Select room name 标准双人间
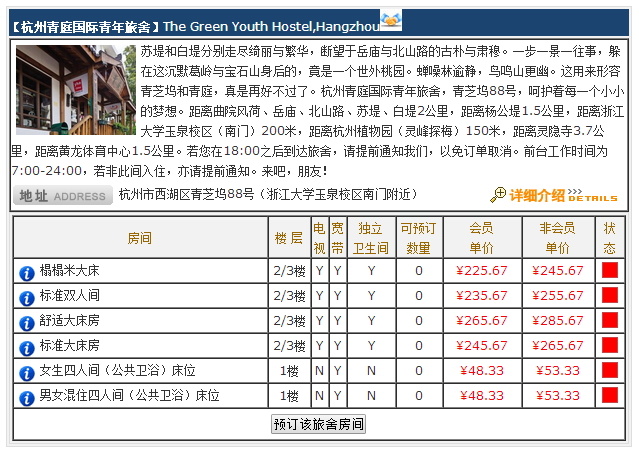 70,295
